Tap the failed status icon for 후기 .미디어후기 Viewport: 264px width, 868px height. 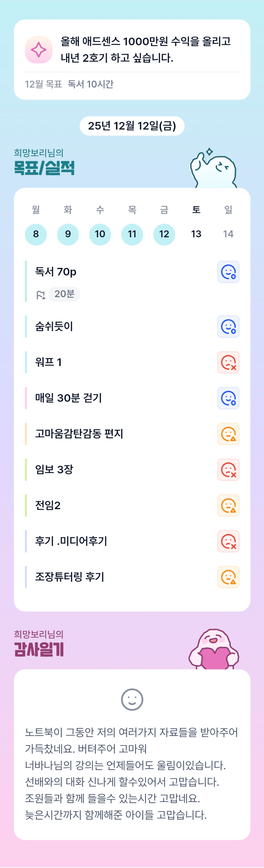[x=228, y=541]
